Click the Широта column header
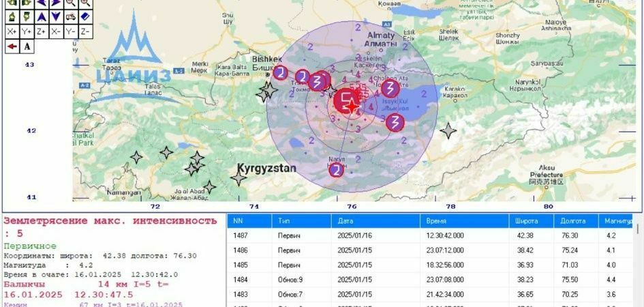The image size is (644, 307). [527, 221]
